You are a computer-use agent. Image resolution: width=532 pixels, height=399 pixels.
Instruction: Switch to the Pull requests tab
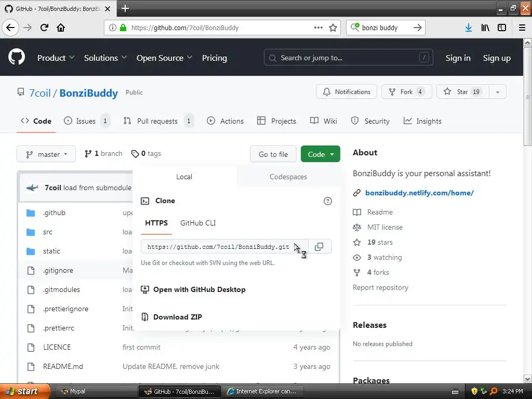tap(158, 121)
